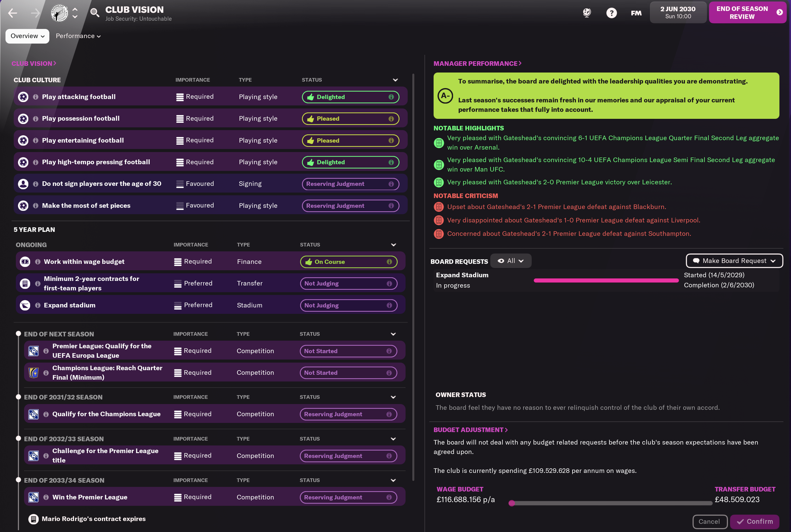Click football icon for Play high-tempo pressing football
This screenshot has height=532, width=791.
point(23,162)
